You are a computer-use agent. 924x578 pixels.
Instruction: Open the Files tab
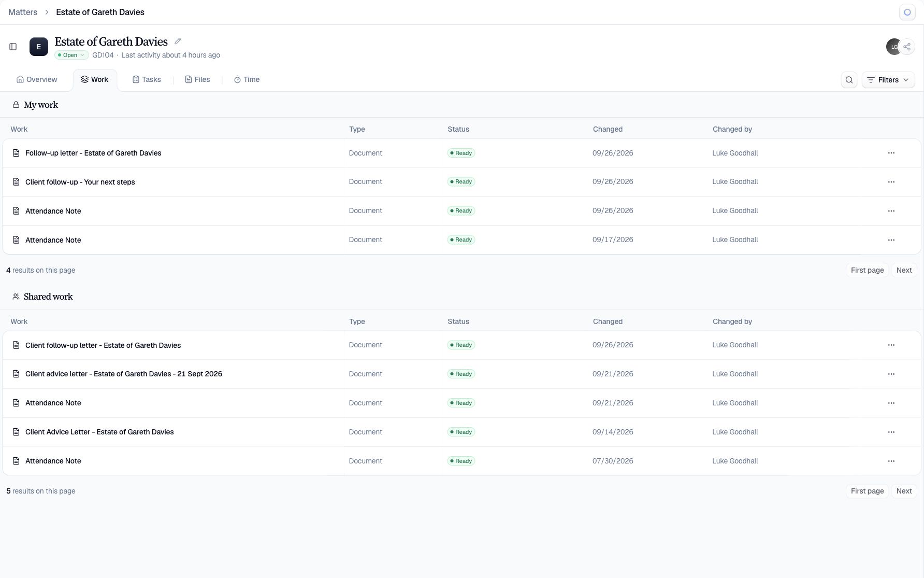tap(197, 79)
